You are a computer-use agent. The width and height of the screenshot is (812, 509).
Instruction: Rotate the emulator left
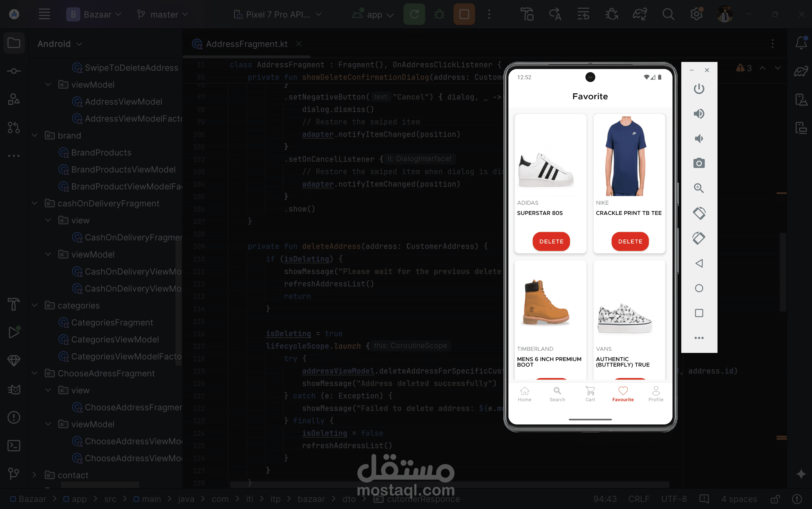click(x=699, y=213)
